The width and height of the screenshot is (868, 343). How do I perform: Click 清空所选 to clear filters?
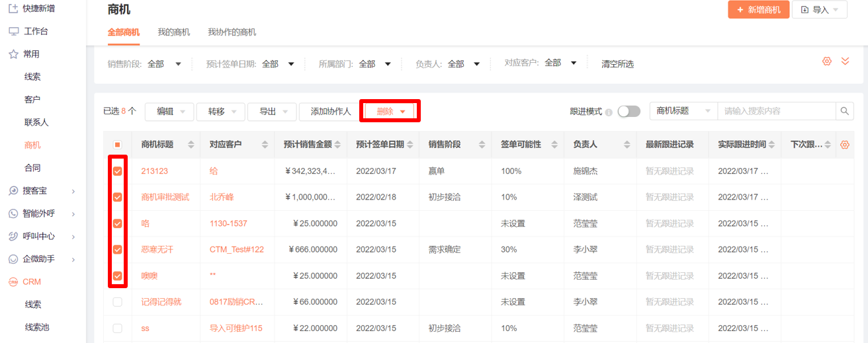click(617, 64)
